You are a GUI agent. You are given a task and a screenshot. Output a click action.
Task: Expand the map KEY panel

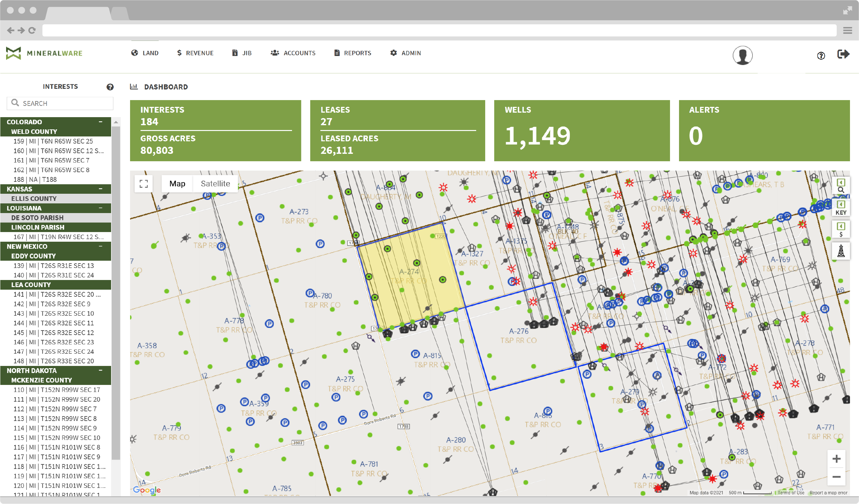(841, 208)
